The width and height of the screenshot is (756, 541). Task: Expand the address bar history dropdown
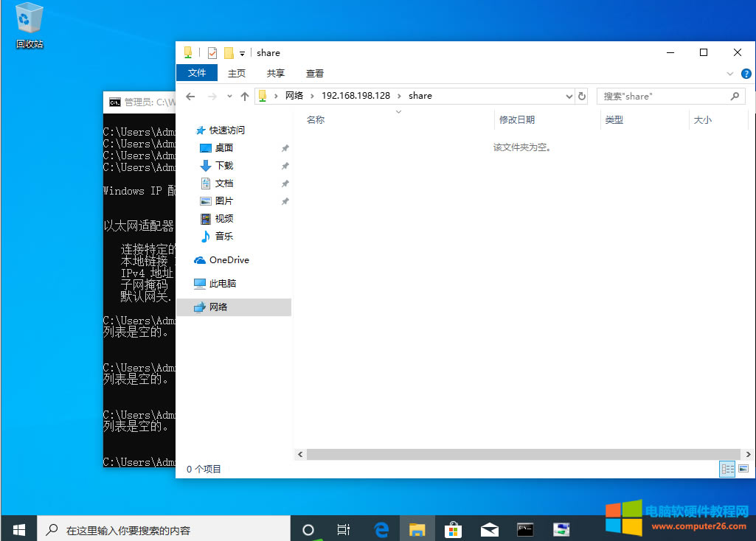coord(569,97)
